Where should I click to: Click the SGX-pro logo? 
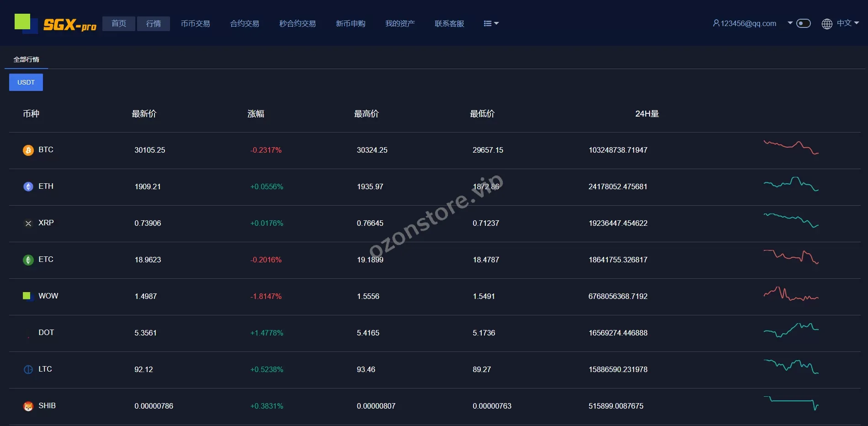[56, 24]
